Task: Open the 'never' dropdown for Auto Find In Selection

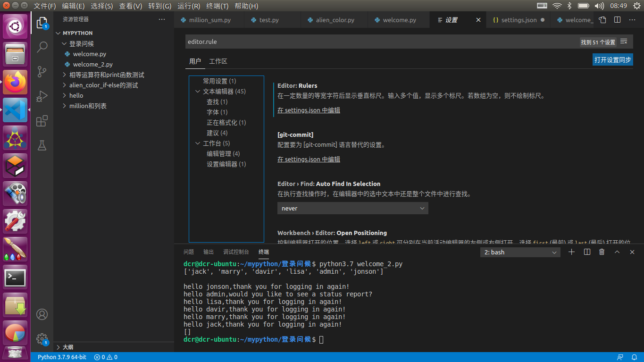Action: click(352, 208)
